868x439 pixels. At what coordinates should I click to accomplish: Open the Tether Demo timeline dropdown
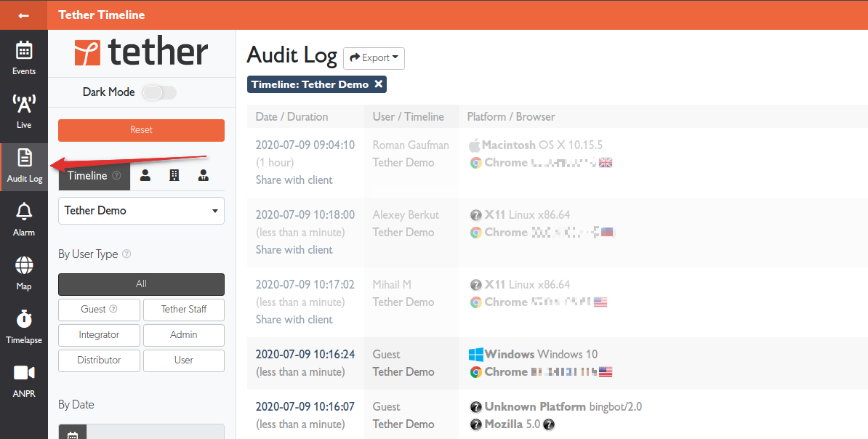[141, 211]
